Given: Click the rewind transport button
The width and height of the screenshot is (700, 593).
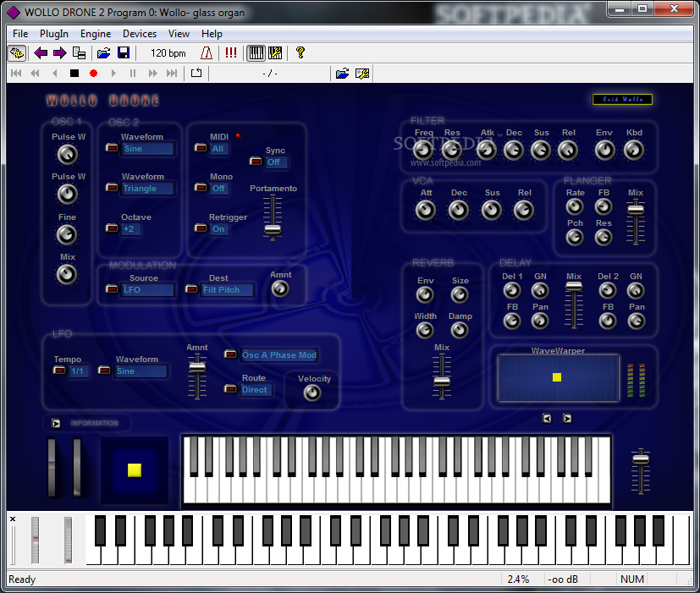Looking at the screenshot, I should click(35, 74).
